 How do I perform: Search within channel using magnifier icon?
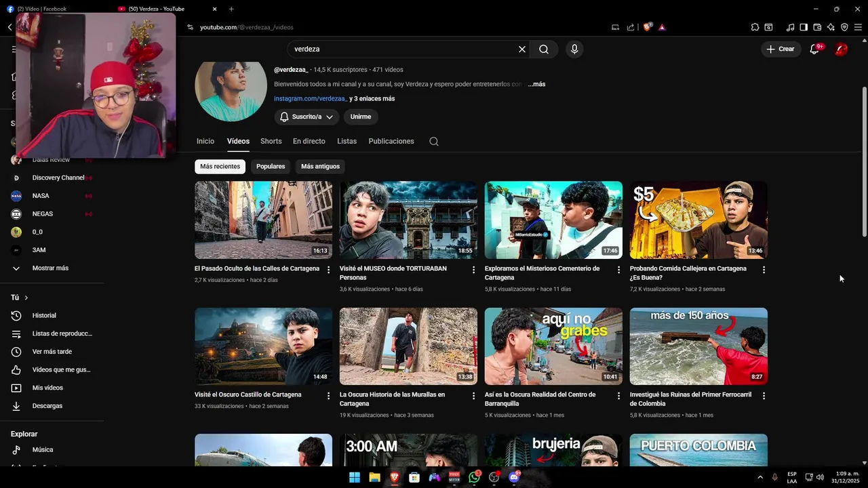pyautogui.click(x=434, y=141)
